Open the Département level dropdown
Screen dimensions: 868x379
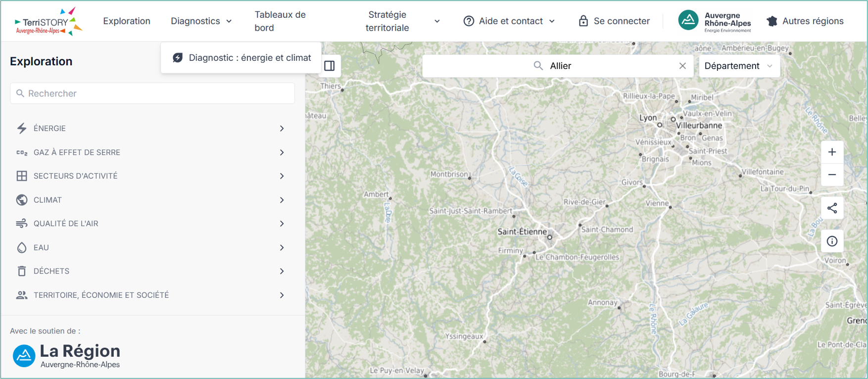(739, 66)
